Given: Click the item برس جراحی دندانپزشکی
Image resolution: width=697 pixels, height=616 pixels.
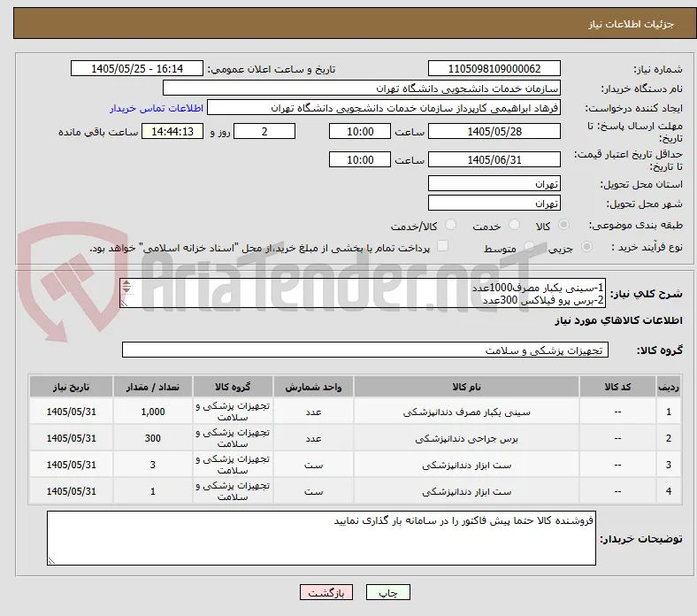Looking at the screenshot, I should 466,438.
